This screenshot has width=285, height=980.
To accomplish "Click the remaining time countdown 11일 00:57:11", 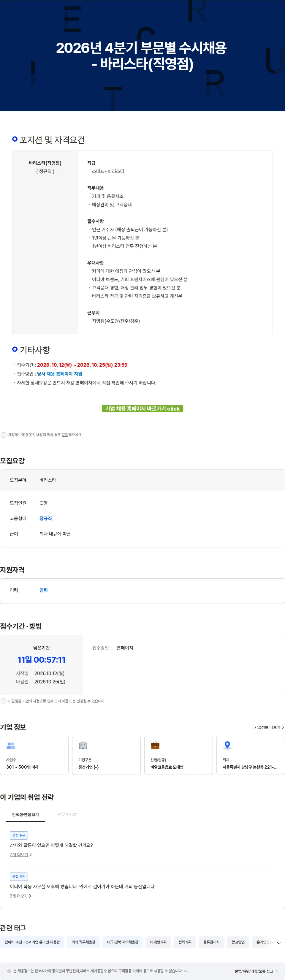I will pyautogui.click(x=42, y=659).
